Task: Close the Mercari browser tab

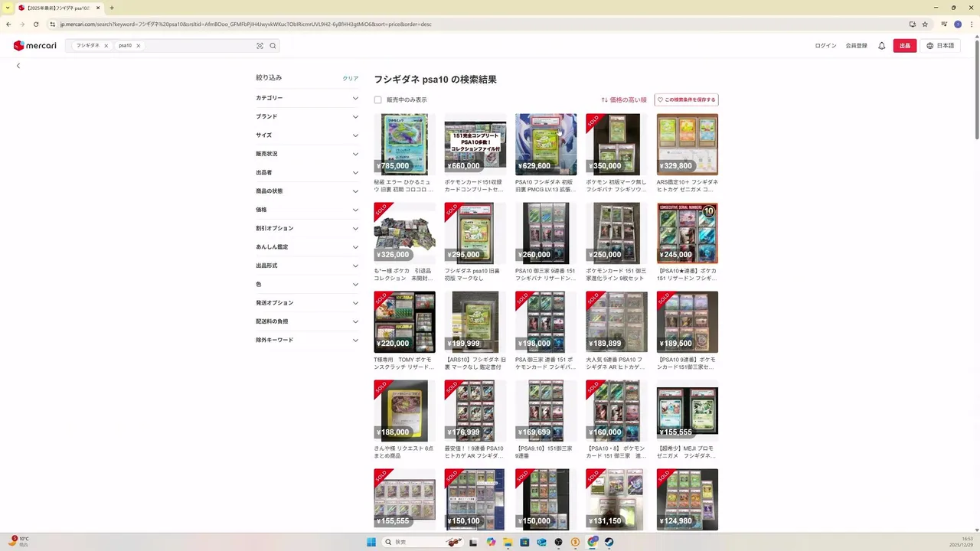Action: click(98, 8)
